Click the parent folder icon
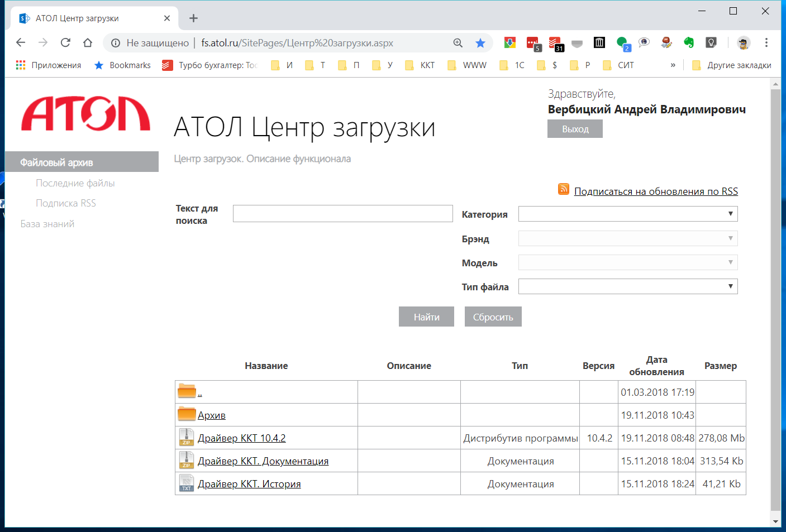 coord(187,391)
